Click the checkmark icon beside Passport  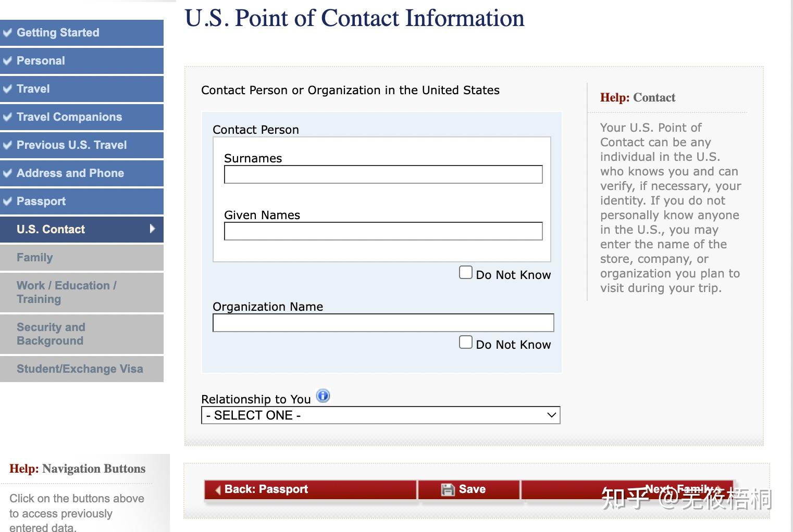click(7, 201)
